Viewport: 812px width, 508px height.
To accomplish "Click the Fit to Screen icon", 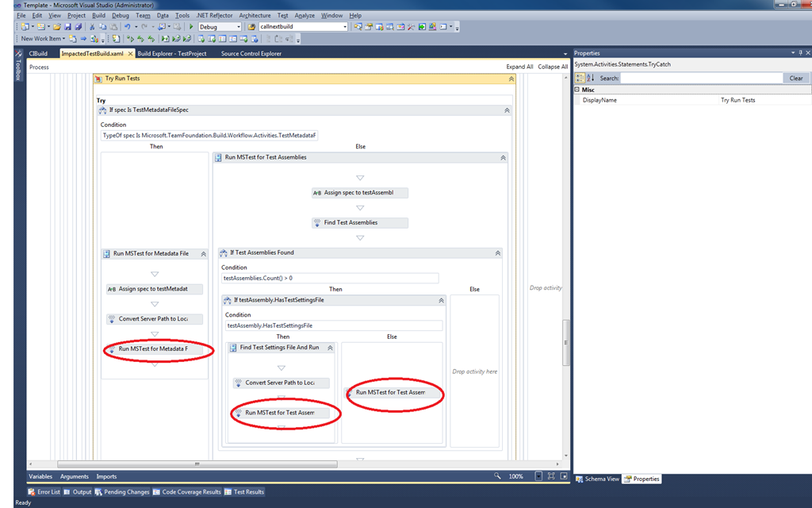I will tap(551, 476).
